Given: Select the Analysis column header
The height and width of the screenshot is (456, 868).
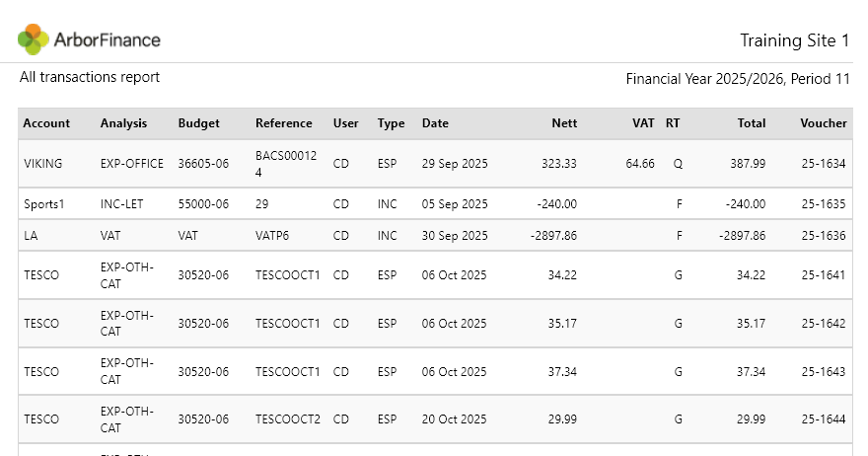Looking at the screenshot, I should pyautogui.click(x=123, y=123).
